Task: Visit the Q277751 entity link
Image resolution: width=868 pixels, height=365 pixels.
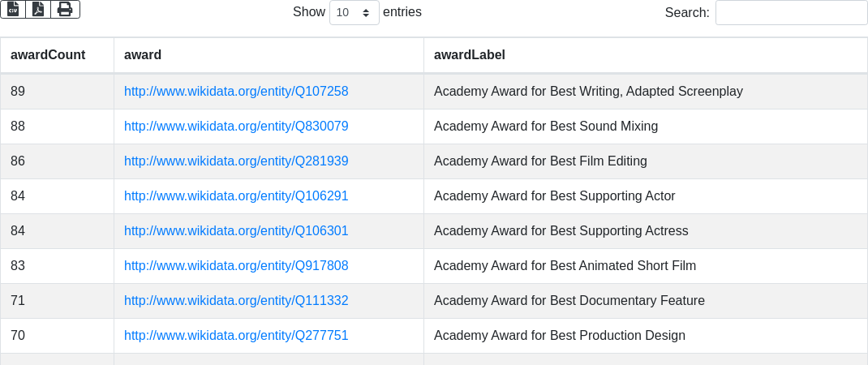Action: point(236,336)
